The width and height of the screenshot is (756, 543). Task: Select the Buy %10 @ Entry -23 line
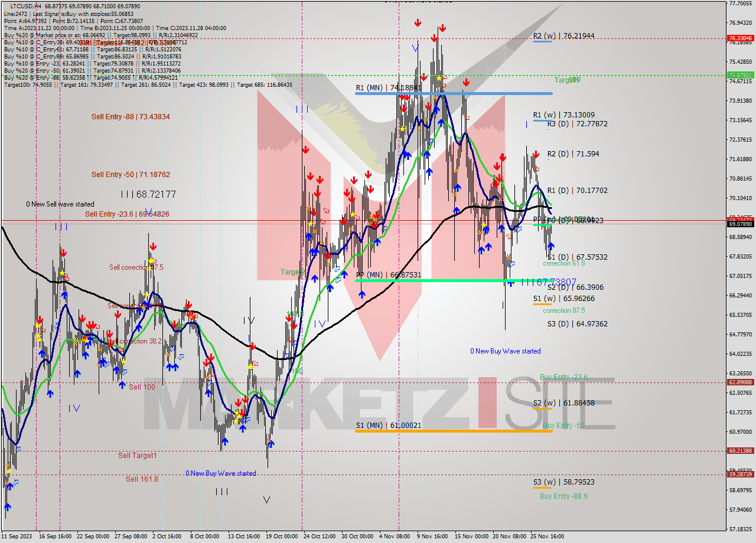click(92, 63)
